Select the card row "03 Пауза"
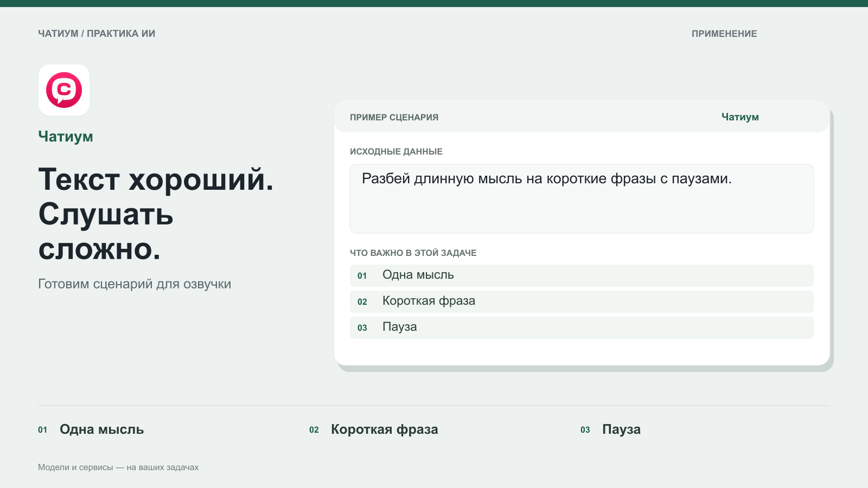Viewport: 868px width, 488px height. 582,328
